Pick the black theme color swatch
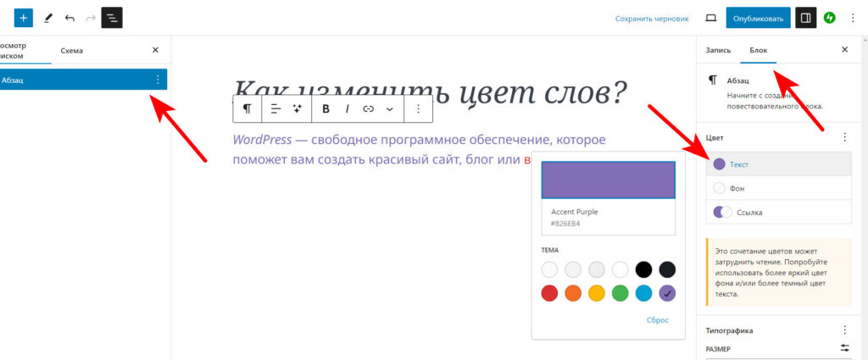This screenshot has height=360, width=868. click(644, 270)
